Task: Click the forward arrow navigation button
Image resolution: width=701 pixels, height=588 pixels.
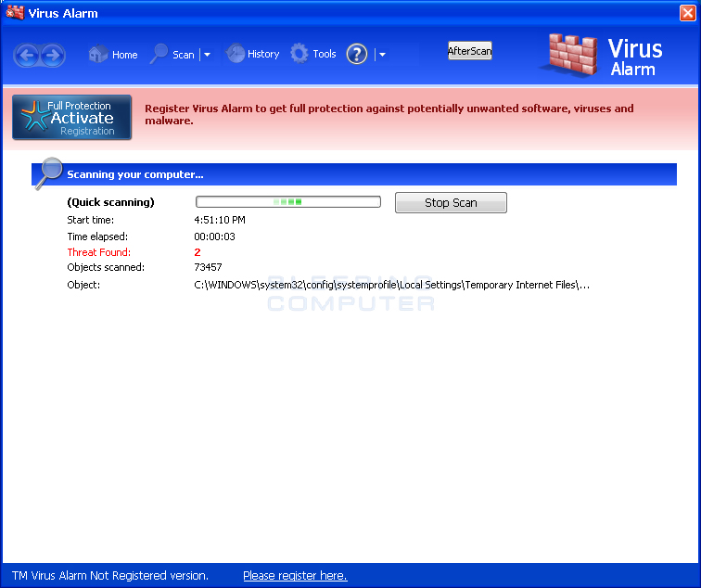Action: pos(53,56)
